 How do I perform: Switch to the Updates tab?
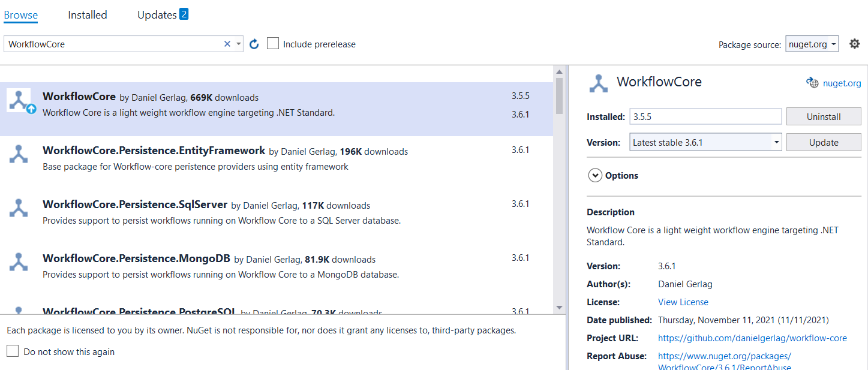[x=157, y=15]
